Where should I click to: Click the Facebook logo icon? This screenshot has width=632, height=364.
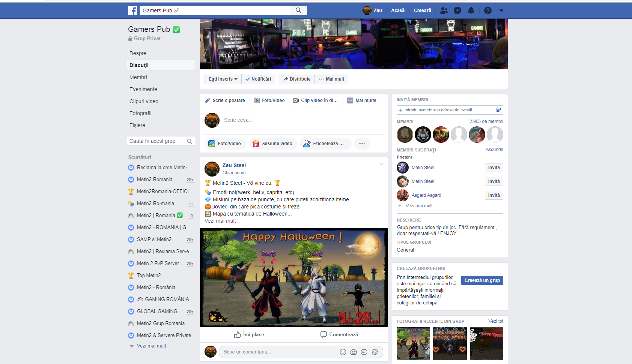(132, 10)
